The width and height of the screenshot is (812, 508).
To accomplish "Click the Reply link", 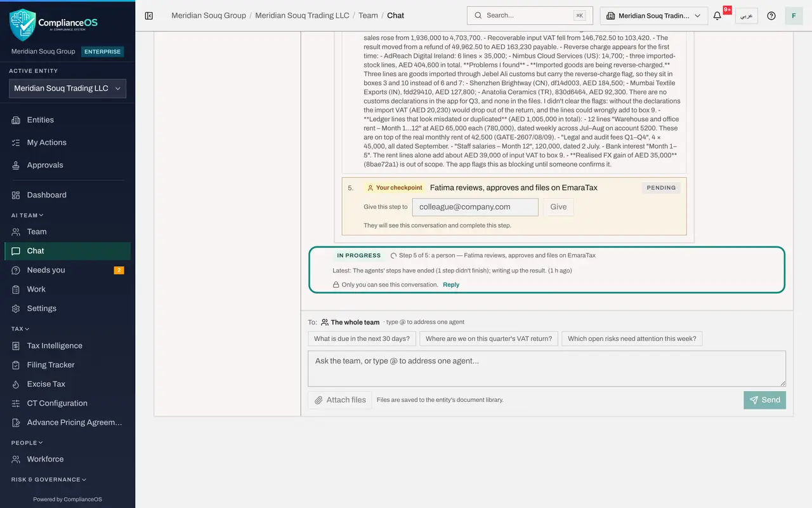I will 451,285.
